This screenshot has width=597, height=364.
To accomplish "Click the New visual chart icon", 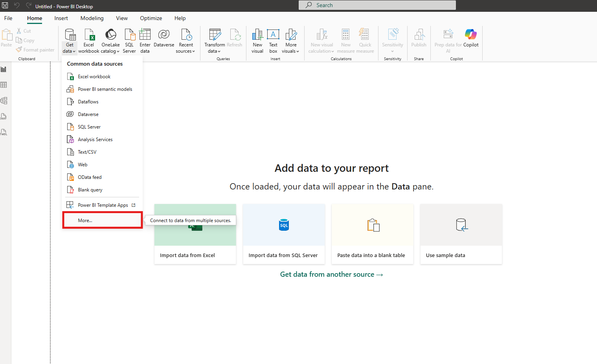I will 257,35.
